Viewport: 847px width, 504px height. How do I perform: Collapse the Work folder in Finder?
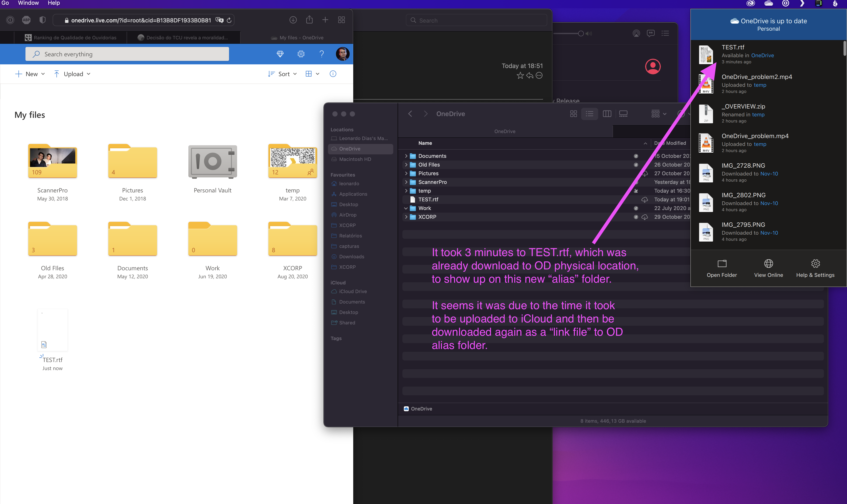point(406,208)
